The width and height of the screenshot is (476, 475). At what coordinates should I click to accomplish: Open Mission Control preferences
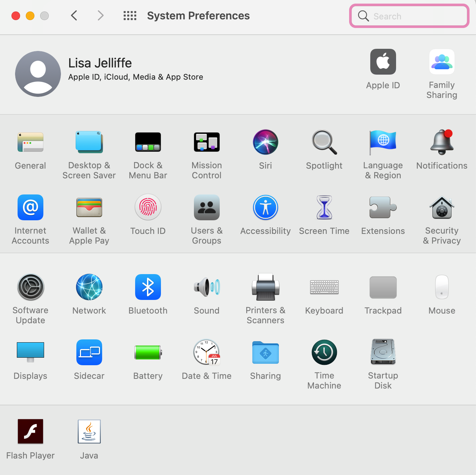coord(207,142)
